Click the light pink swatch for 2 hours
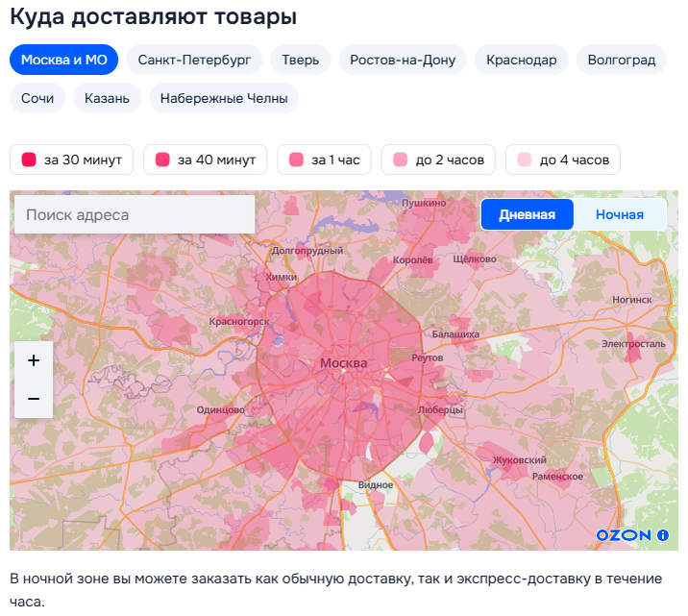Viewport: 688px width, 616px height. (401, 160)
